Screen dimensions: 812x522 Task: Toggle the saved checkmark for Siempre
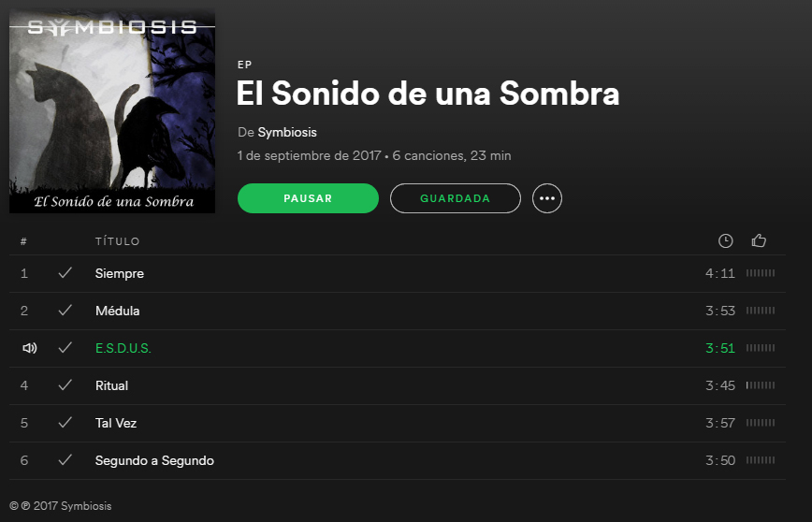(x=65, y=273)
